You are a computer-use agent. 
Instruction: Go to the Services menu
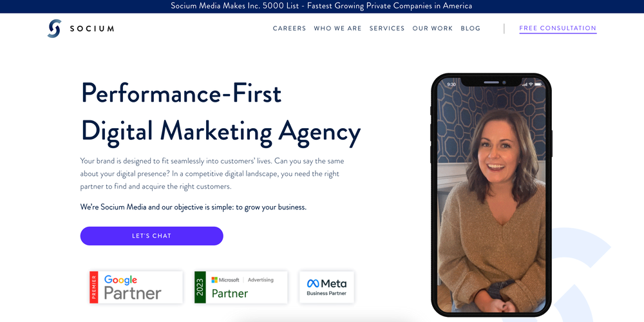pos(387,28)
